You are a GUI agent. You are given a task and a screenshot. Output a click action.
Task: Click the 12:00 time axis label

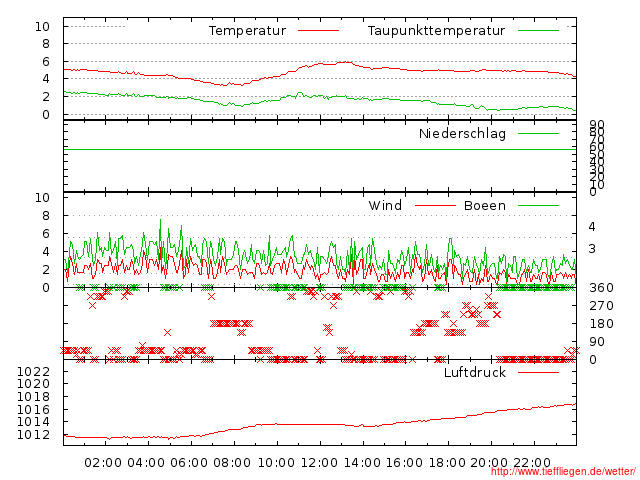coord(319,463)
